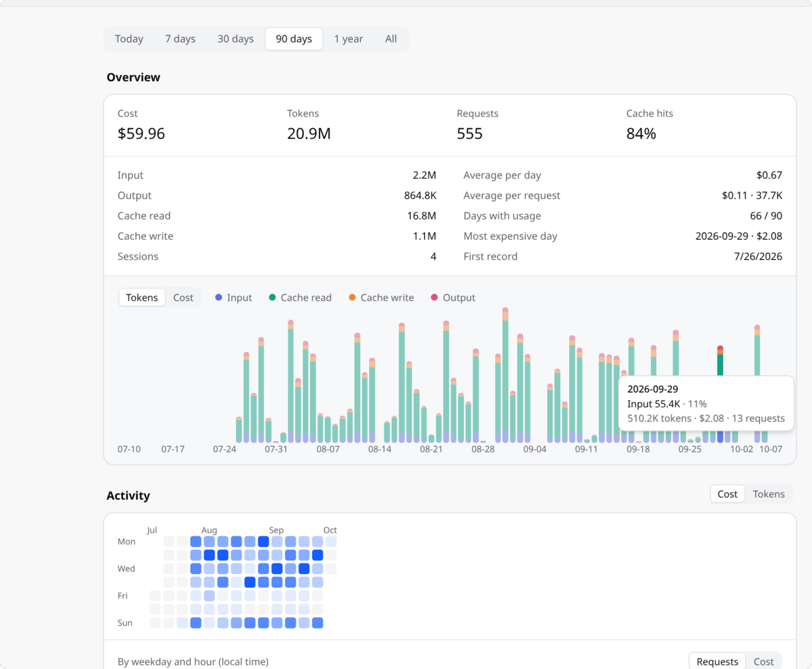Click the Average per request value

pyautogui.click(x=752, y=196)
